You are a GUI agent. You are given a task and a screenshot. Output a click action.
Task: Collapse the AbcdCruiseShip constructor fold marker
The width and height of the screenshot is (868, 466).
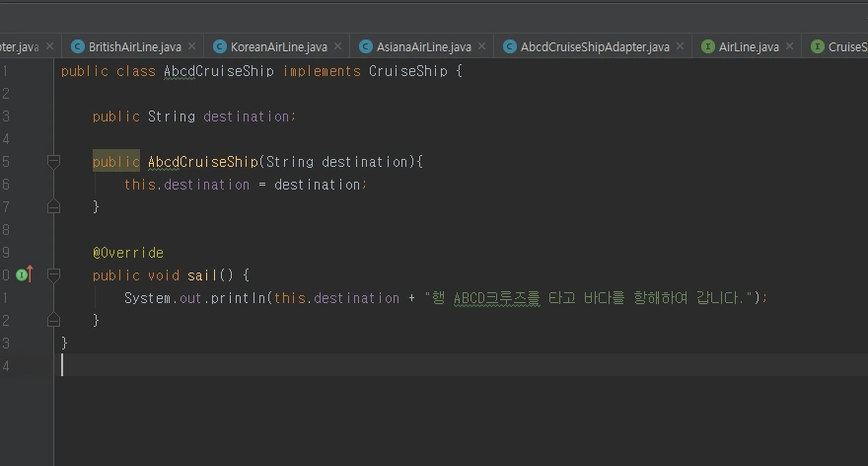[53, 162]
